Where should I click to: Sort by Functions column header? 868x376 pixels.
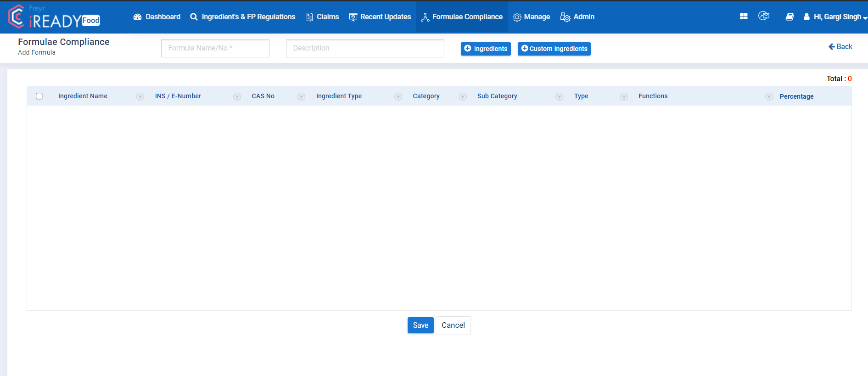coord(653,96)
